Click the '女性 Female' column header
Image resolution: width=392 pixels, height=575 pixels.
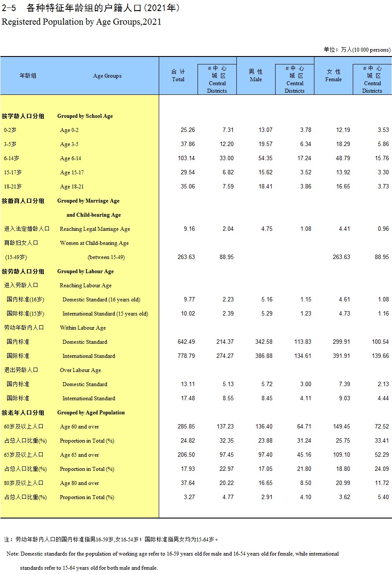click(333, 75)
